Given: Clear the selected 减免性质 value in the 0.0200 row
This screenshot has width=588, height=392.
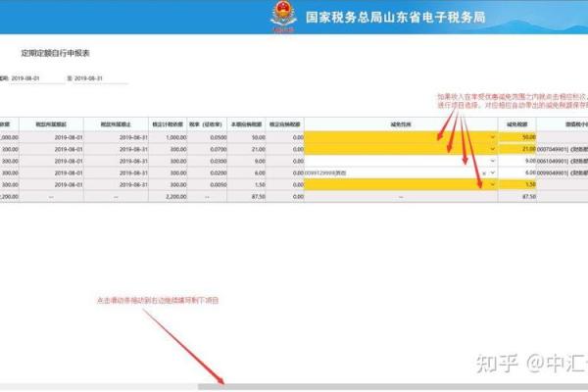Looking at the screenshot, I should (484, 172).
